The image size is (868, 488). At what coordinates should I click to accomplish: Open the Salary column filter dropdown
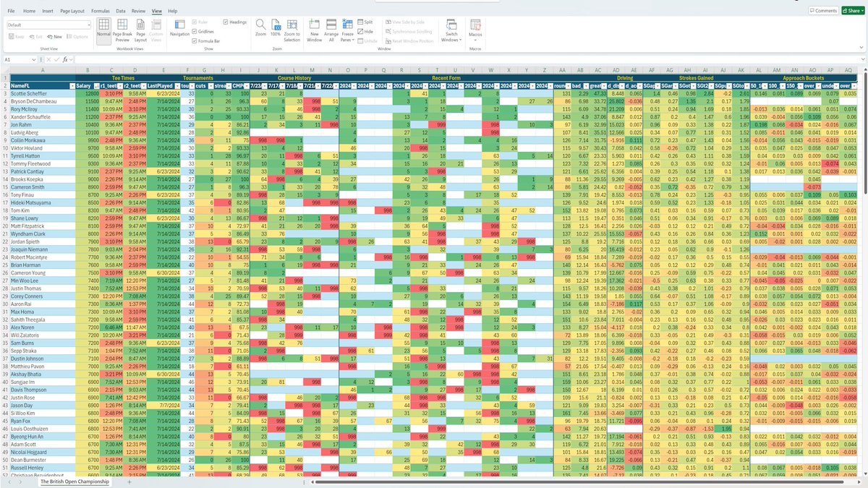point(96,85)
